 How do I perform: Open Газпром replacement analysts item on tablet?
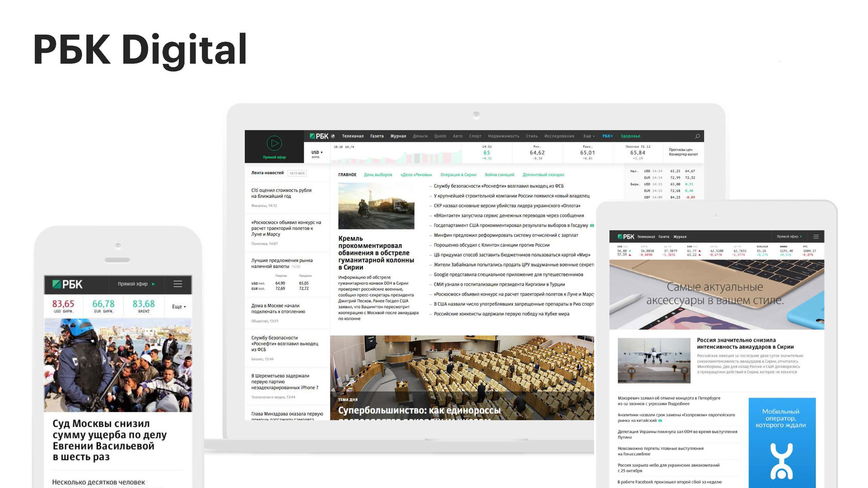tap(676, 417)
